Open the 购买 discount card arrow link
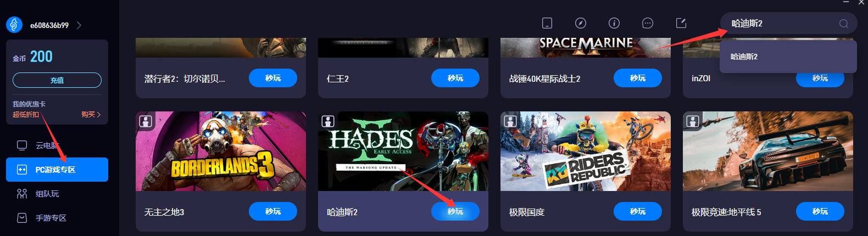Viewport: 868px width, 236px height. (91, 115)
